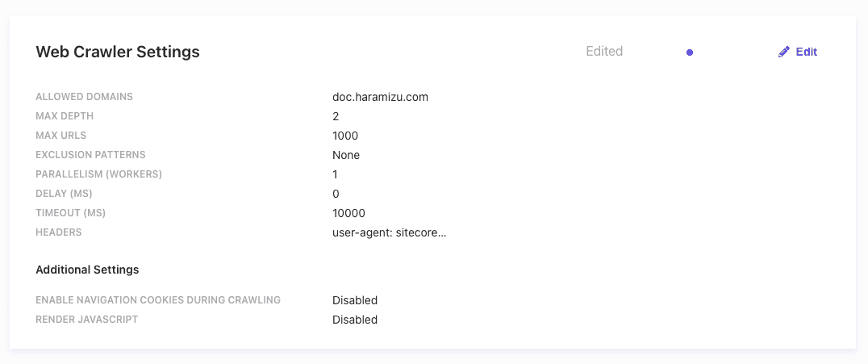Select the Disabled value for navigation cookies

(355, 300)
